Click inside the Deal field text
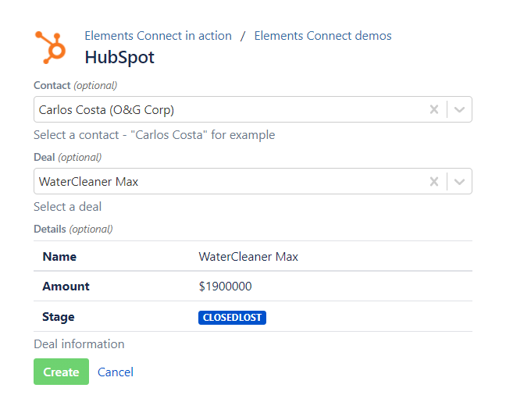The image size is (506, 420). pyautogui.click(x=88, y=182)
